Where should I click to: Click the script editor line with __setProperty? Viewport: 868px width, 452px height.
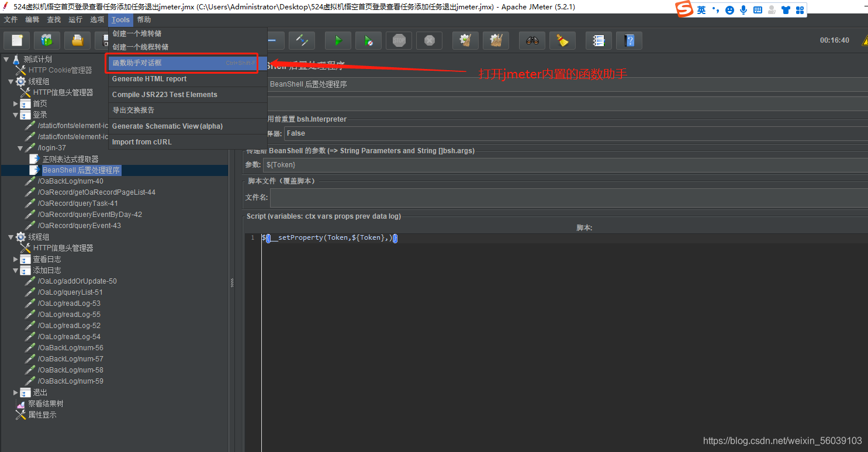pos(330,238)
